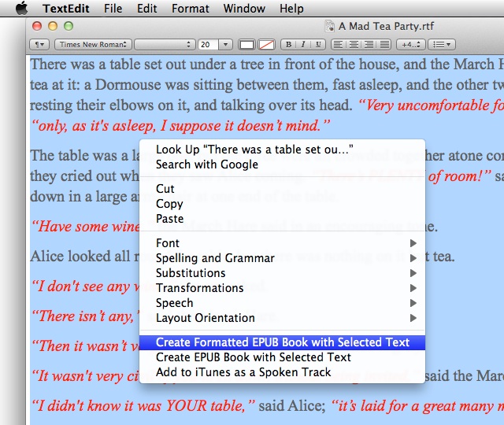The height and width of the screenshot is (425, 504).
Task: Select Create EPUB Book with Selected Text
Action: pos(282,357)
